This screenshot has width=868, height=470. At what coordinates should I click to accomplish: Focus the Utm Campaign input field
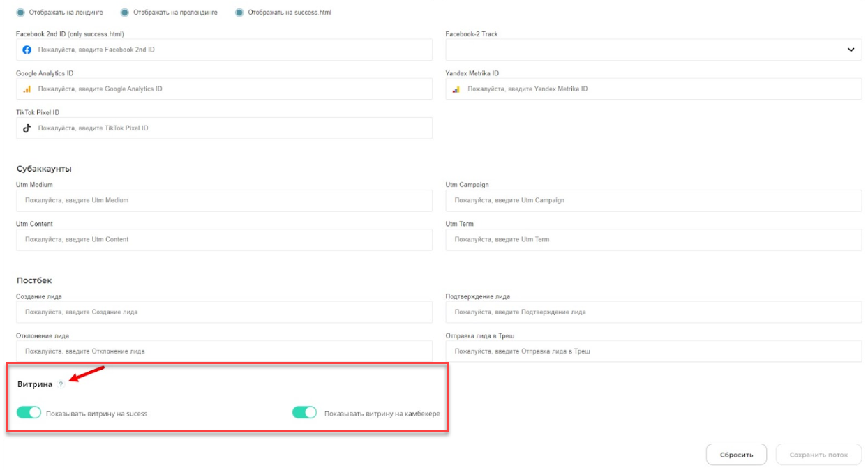coord(654,200)
